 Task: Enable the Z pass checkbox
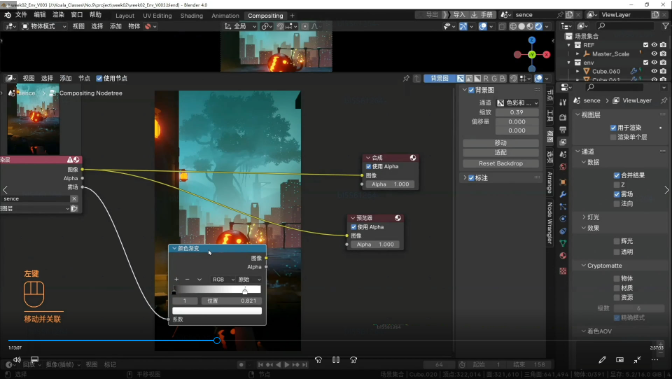[616, 184]
